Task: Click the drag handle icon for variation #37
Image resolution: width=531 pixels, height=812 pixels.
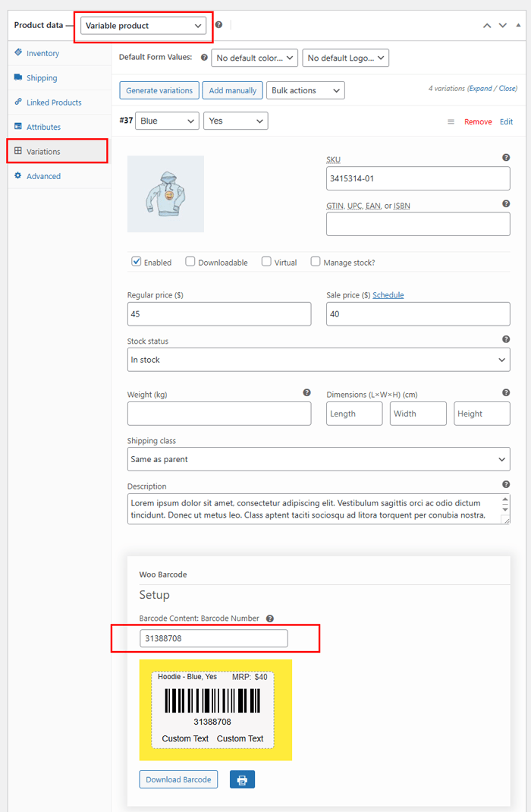Action: pos(451,121)
